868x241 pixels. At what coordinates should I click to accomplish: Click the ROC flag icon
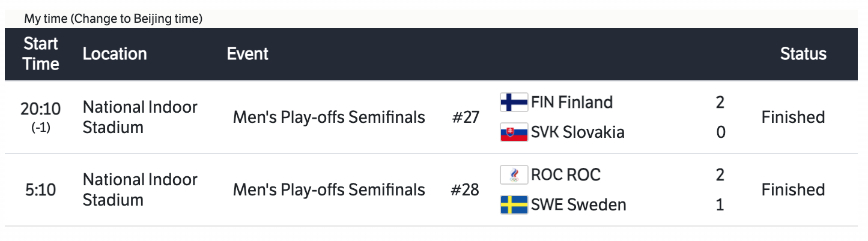point(514,175)
